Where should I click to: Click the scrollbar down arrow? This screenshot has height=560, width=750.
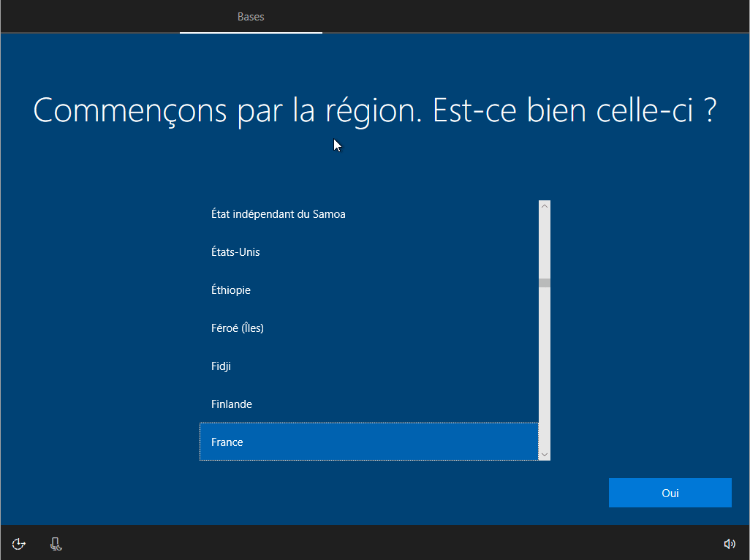544,454
